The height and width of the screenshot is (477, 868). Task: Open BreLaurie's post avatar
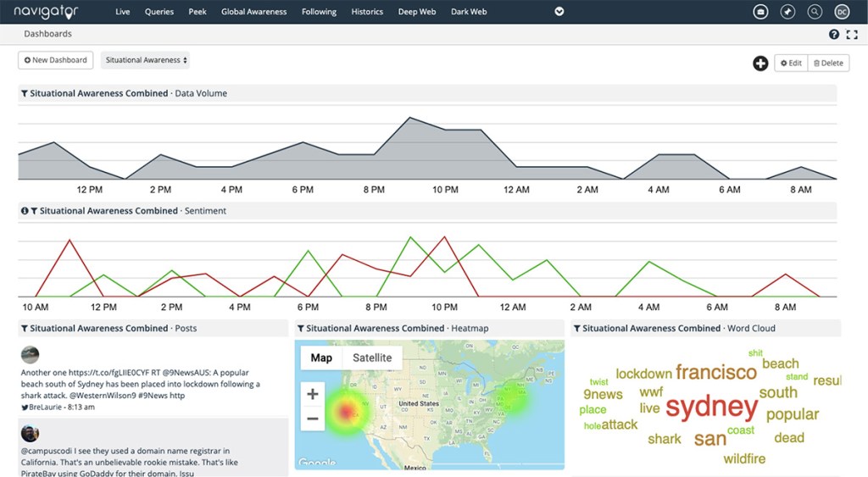click(x=30, y=355)
